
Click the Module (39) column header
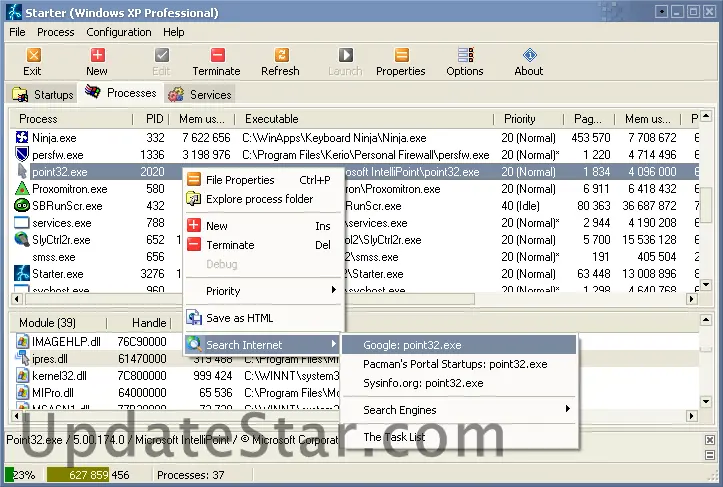tap(58, 323)
